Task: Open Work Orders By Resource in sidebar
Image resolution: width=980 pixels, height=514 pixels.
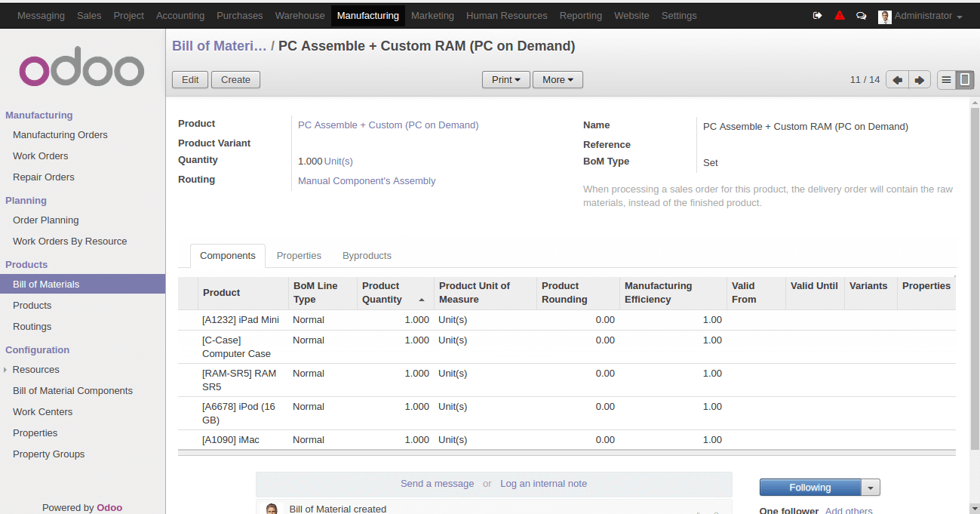Action: 70,242
